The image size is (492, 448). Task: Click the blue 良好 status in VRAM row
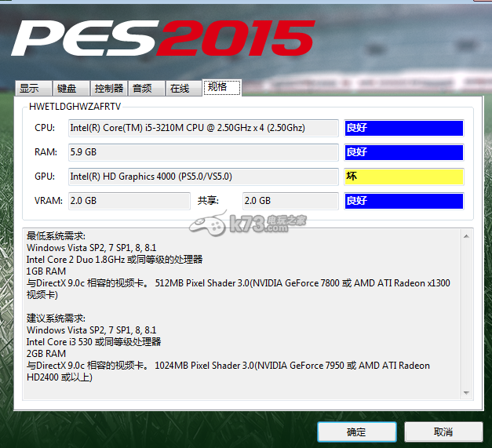(403, 201)
